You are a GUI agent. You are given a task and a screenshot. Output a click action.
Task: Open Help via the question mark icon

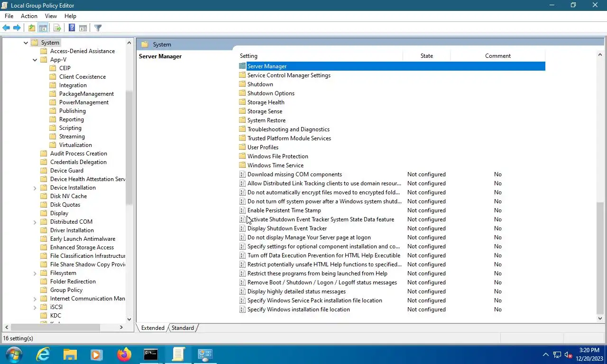tap(72, 28)
